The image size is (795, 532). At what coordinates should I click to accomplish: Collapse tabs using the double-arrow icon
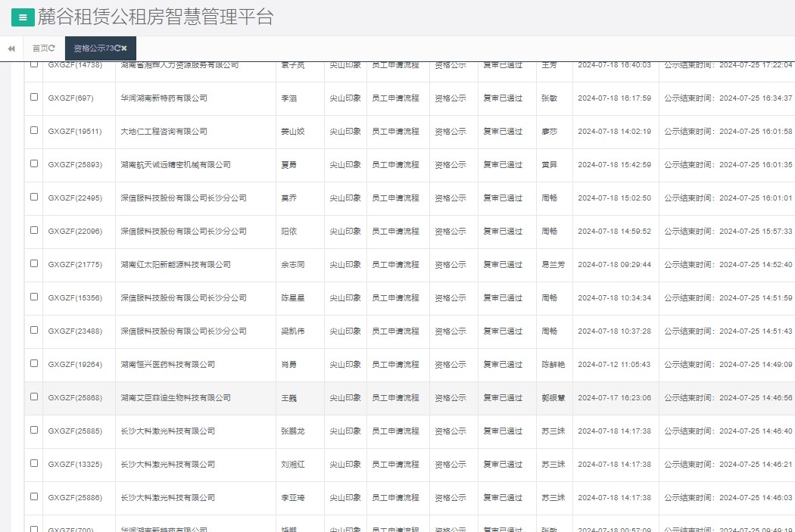point(11,48)
